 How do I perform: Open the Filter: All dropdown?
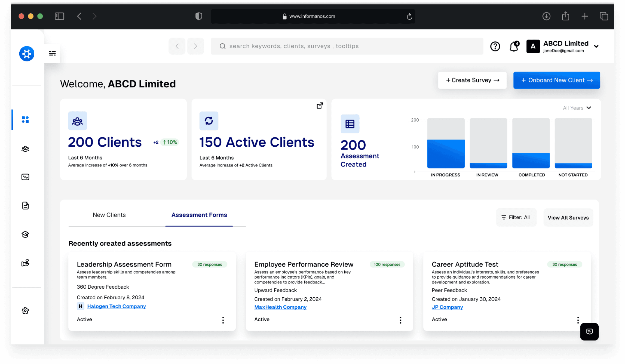coord(516,217)
